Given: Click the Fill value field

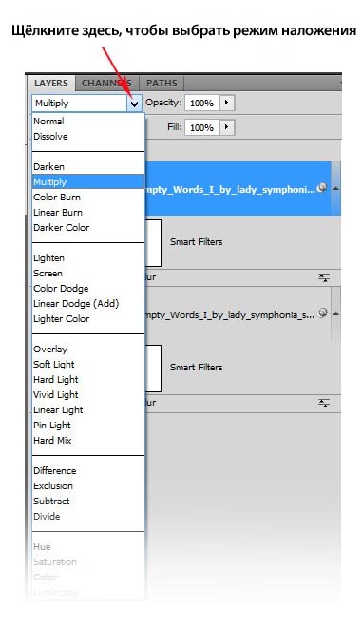Looking at the screenshot, I should click(202, 127).
